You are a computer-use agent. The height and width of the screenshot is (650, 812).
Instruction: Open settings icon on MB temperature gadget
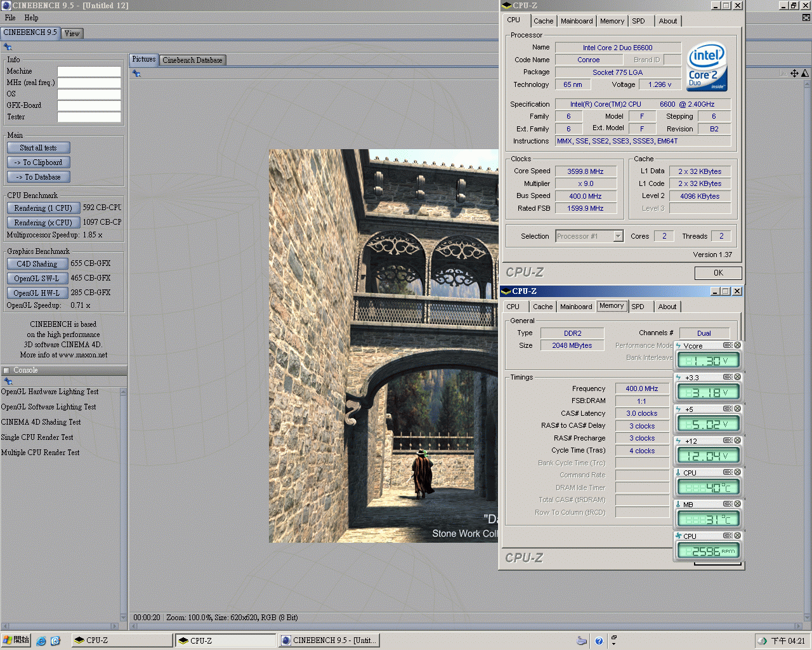(728, 504)
